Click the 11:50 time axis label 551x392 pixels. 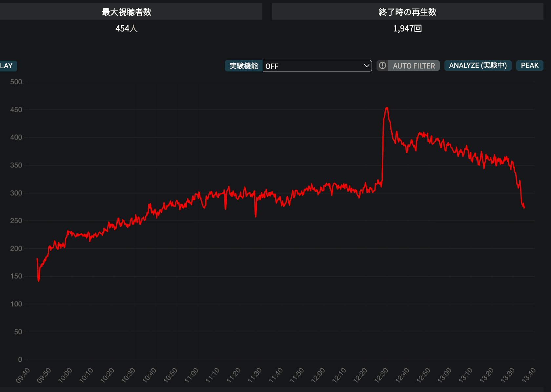297,375
